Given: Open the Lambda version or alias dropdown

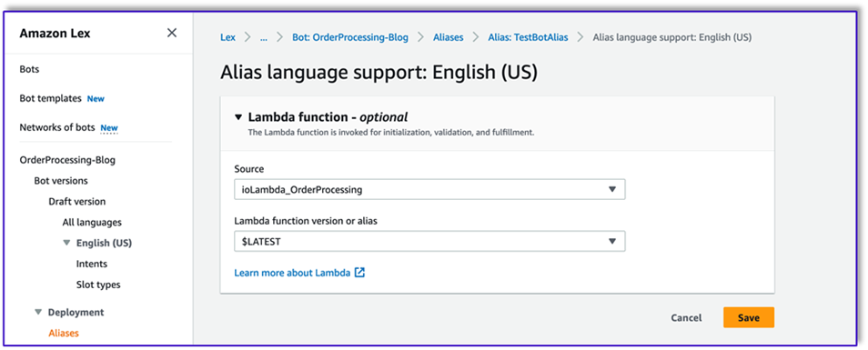Looking at the screenshot, I should click(429, 241).
